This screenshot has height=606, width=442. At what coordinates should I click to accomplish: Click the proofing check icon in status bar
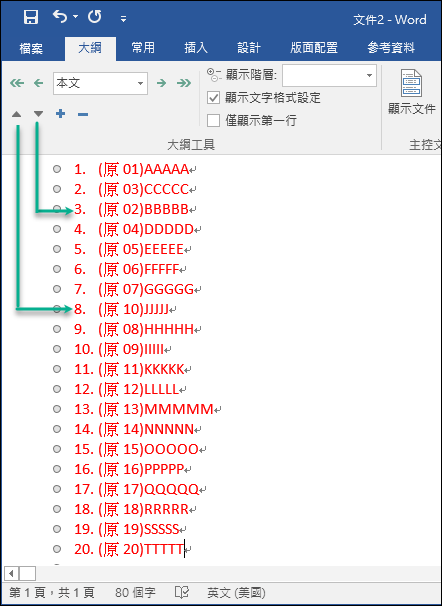[182, 592]
